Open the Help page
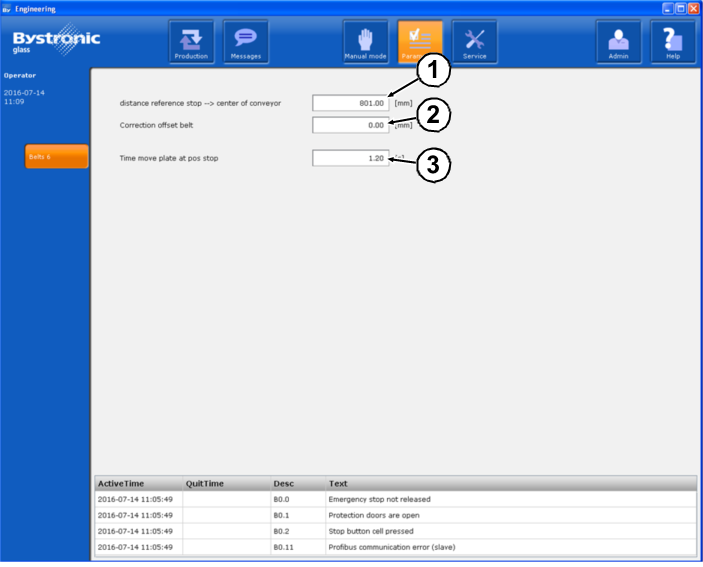Viewport: 703px width, 567px height. (673, 42)
